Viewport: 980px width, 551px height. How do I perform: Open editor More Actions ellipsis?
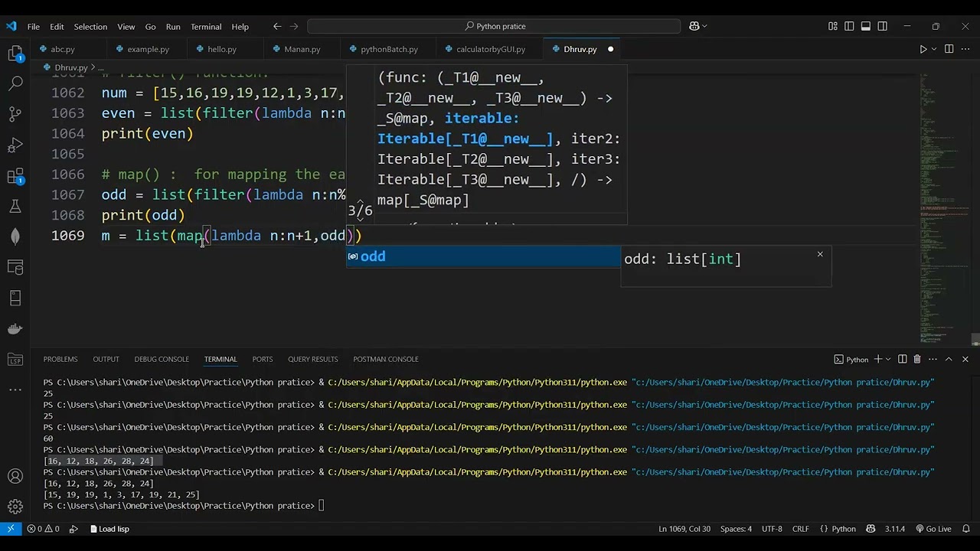(965, 49)
